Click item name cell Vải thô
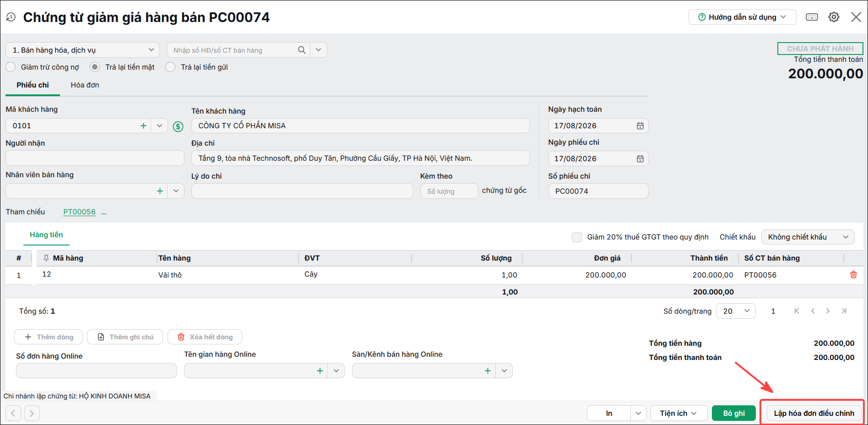Screen dimensions: 868x425 (x=227, y=275)
